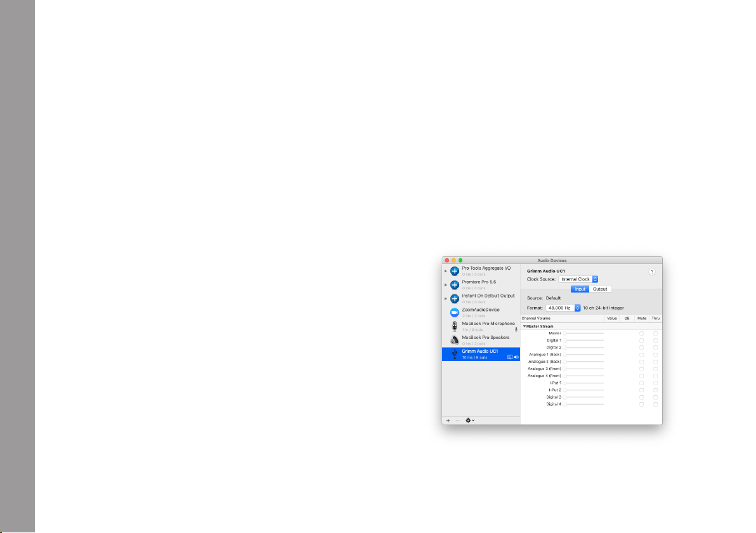Click the Digital 4 volume slider

pos(583,405)
